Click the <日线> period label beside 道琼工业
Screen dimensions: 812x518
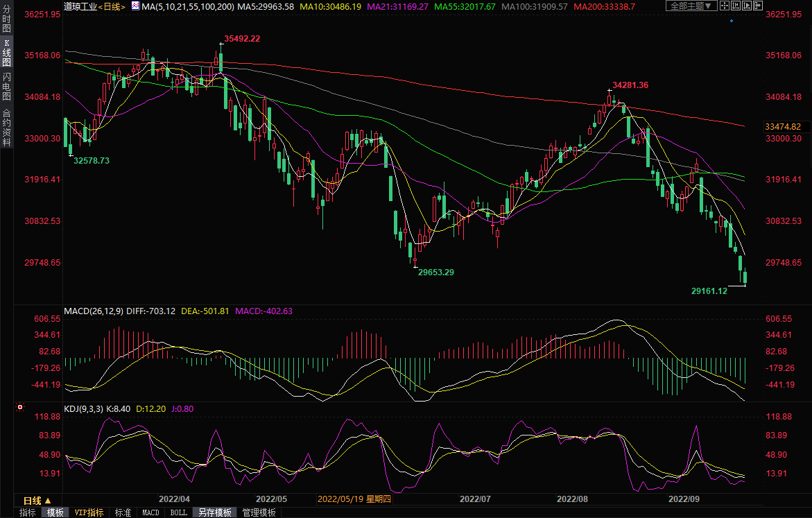click(x=112, y=6)
